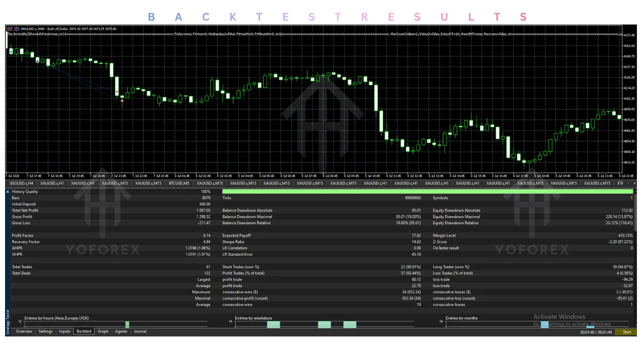Click the vertical Strategy Tester label

click(8, 322)
